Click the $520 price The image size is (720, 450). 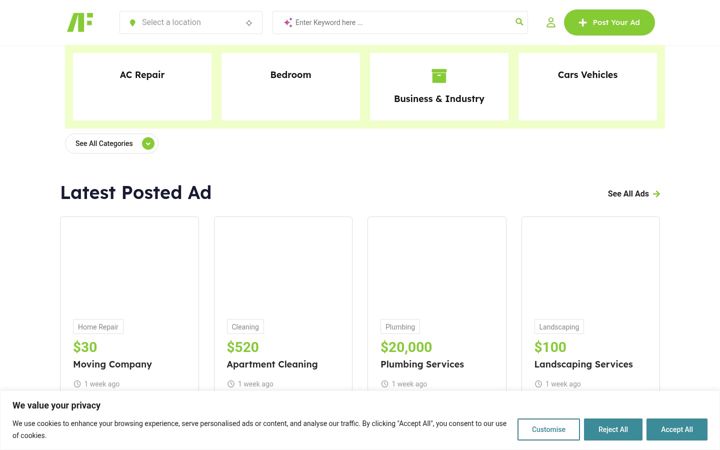(x=243, y=347)
